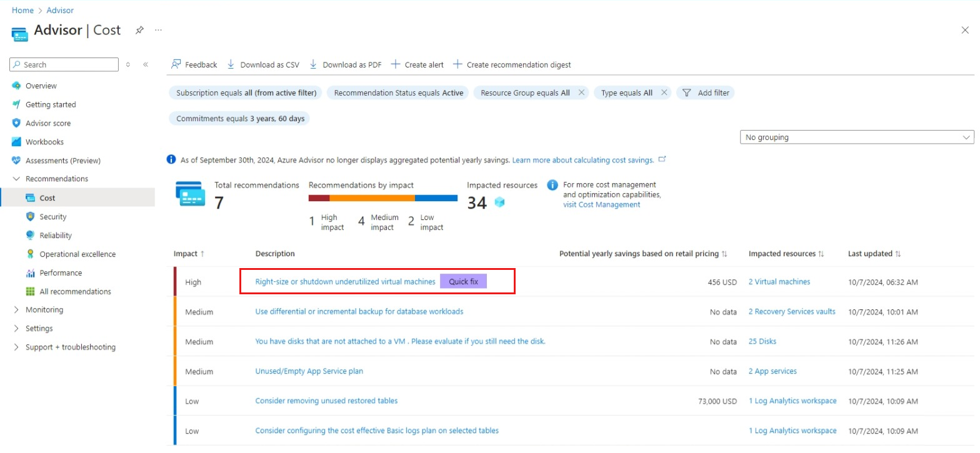Screen dimensions: 980x453
Task: Open differential or incremental backup recommendation
Action: point(359,311)
